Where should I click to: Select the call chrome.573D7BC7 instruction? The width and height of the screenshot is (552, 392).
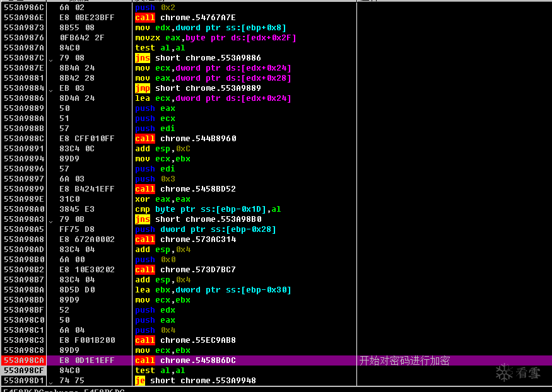185,270
